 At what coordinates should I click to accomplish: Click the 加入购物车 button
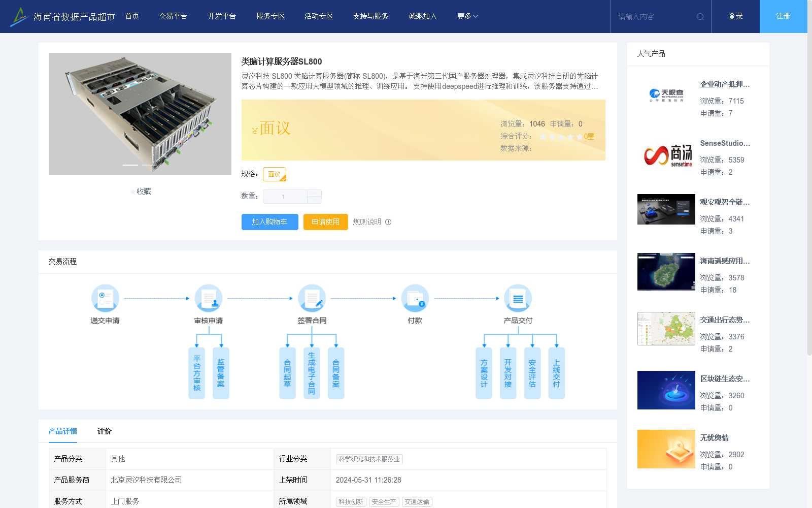[270, 222]
